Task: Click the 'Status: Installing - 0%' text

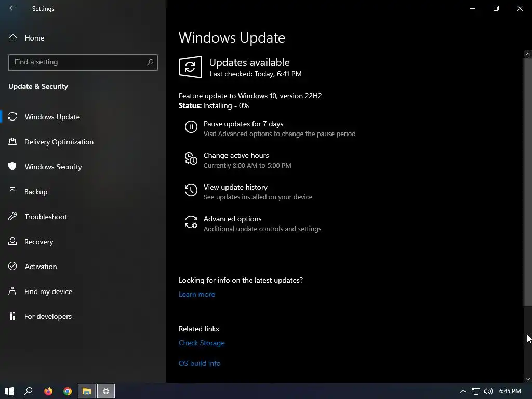Action: (214, 105)
